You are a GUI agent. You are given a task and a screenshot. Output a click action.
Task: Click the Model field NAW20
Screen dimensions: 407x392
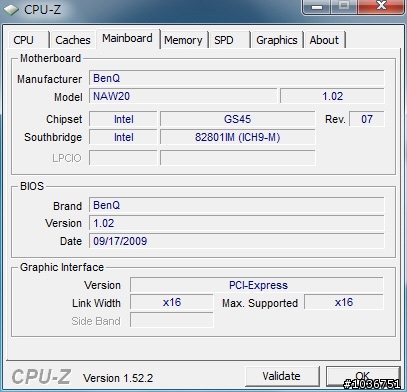coord(183,96)
